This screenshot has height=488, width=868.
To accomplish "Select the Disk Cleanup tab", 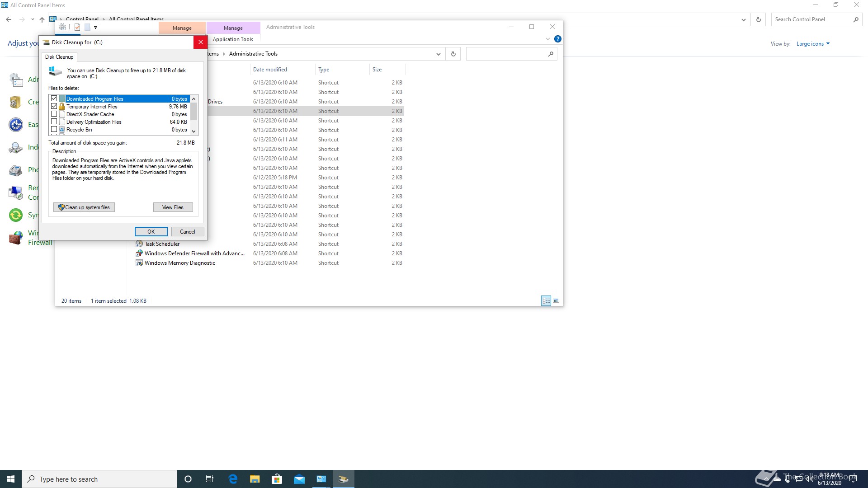I will pos(59,57).
